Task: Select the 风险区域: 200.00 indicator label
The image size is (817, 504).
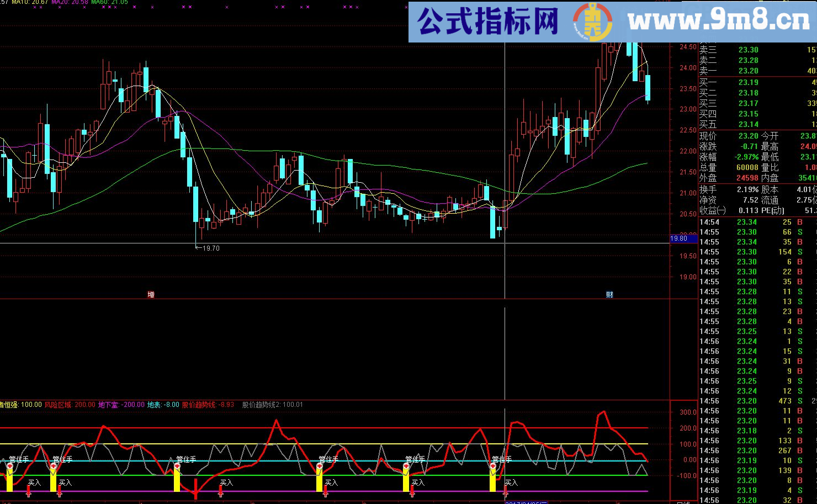Action: coord(70,405)
